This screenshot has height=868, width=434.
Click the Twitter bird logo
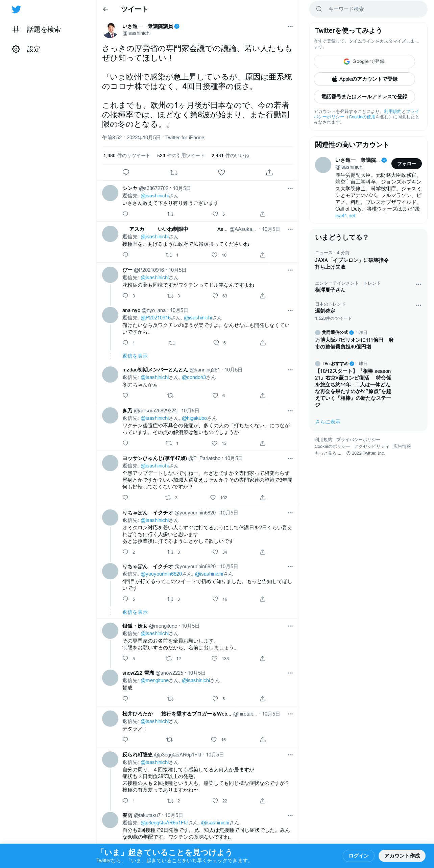pyautogui.click(x=16, y=9)
